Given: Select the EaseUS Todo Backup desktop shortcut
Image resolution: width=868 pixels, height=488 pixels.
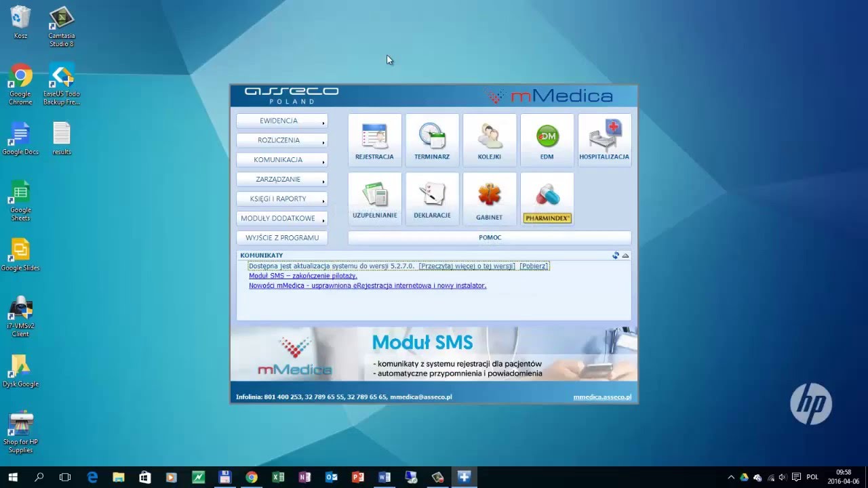Looking at the screenshot, I should [x=62, y=85].
